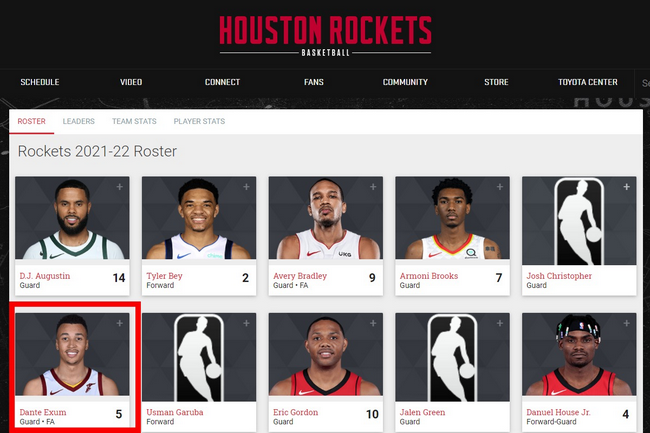Open Avery Bradley's player link
This screenshot has height=433, width=650.
300,276
